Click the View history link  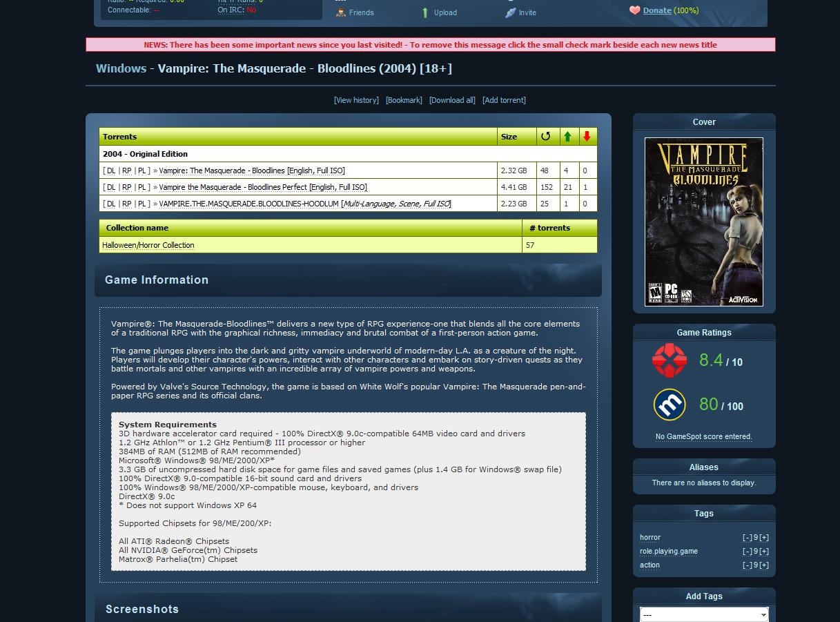click(356, 100)
